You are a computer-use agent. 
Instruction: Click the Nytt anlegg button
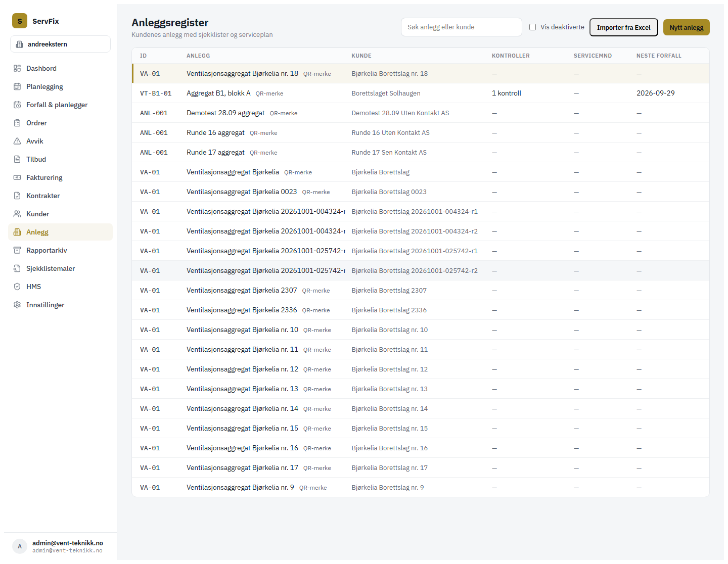(687, 27)
